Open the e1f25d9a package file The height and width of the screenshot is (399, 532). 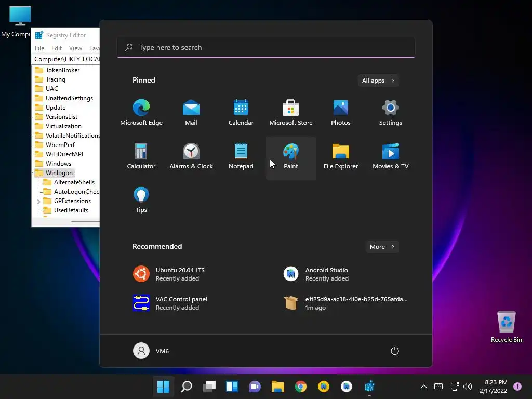pyautogui.click(x=345, y=303)
